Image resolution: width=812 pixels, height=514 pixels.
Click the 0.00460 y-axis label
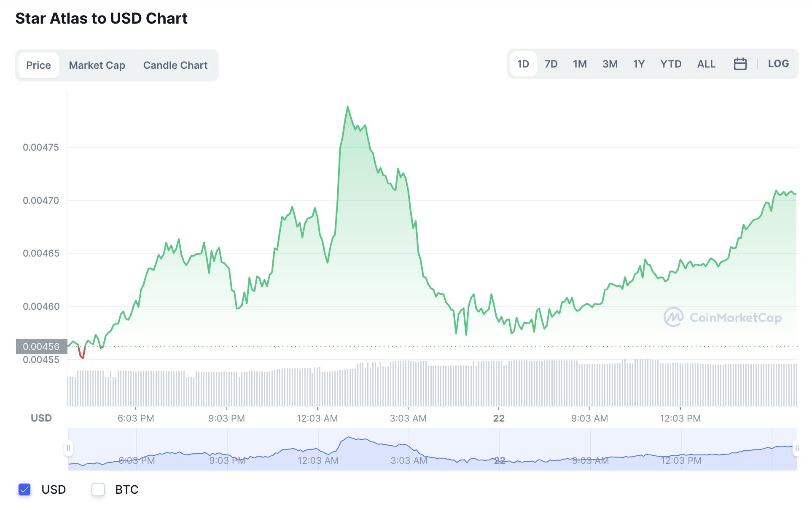click(41, 306)
